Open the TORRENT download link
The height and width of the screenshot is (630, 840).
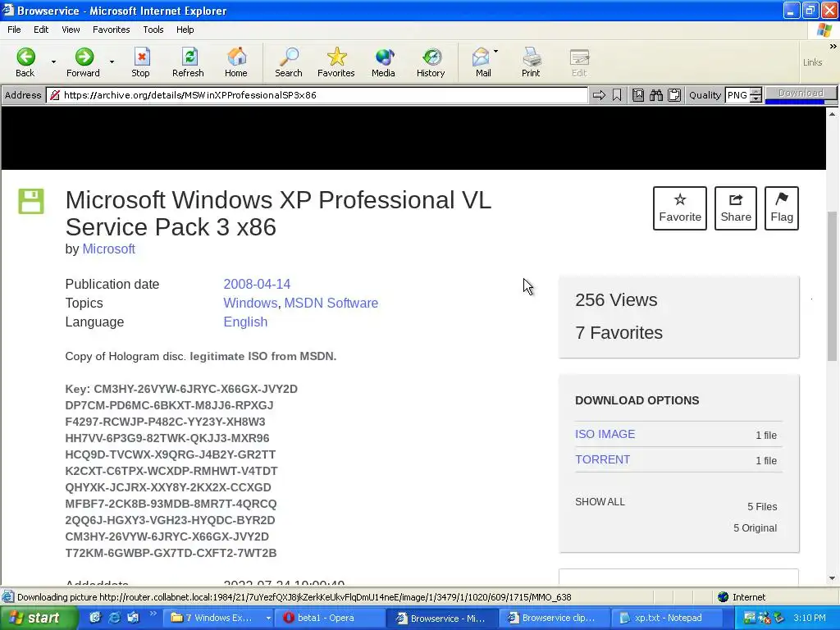coord(603,459)
